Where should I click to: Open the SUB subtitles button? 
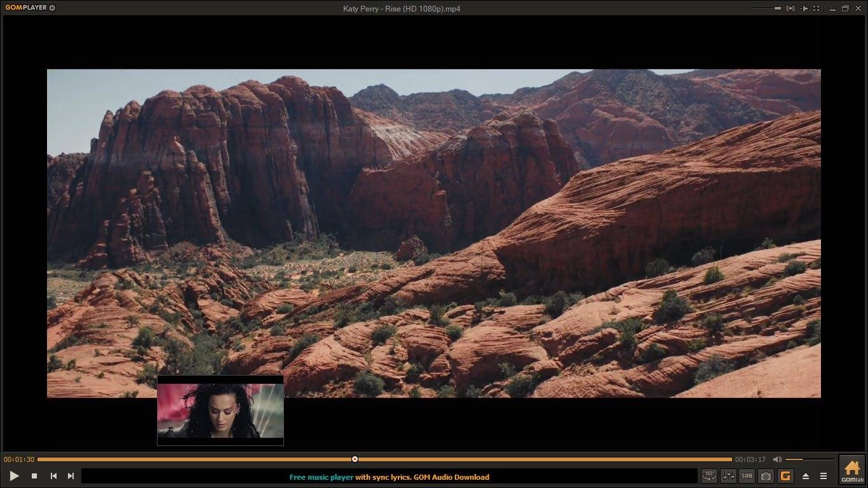[747, 476]
